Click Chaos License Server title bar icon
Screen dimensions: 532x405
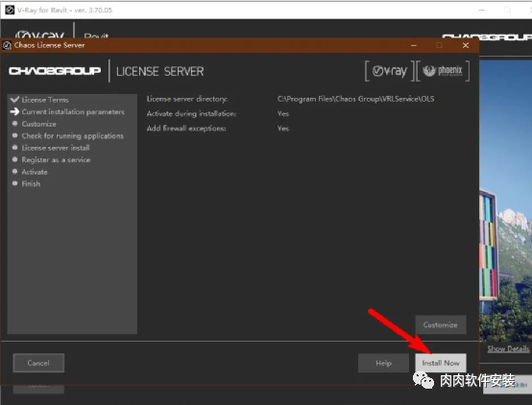coord(7,45)
